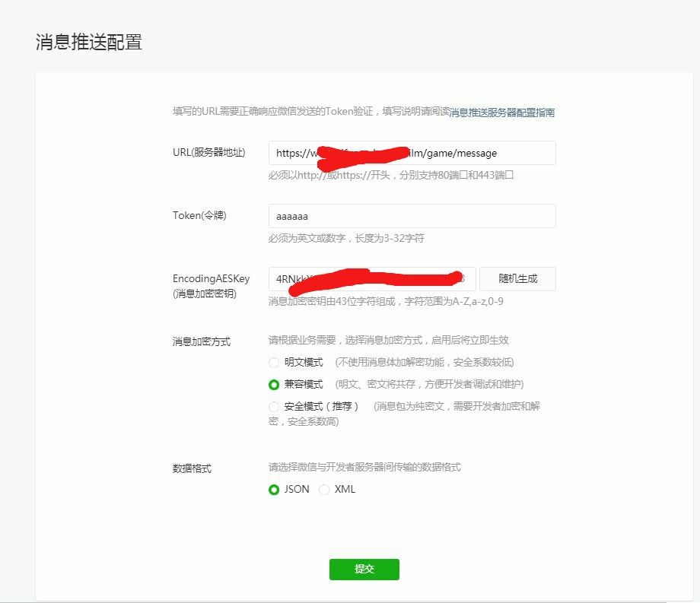Click the EncodingAESKey input field

(371, 278)
